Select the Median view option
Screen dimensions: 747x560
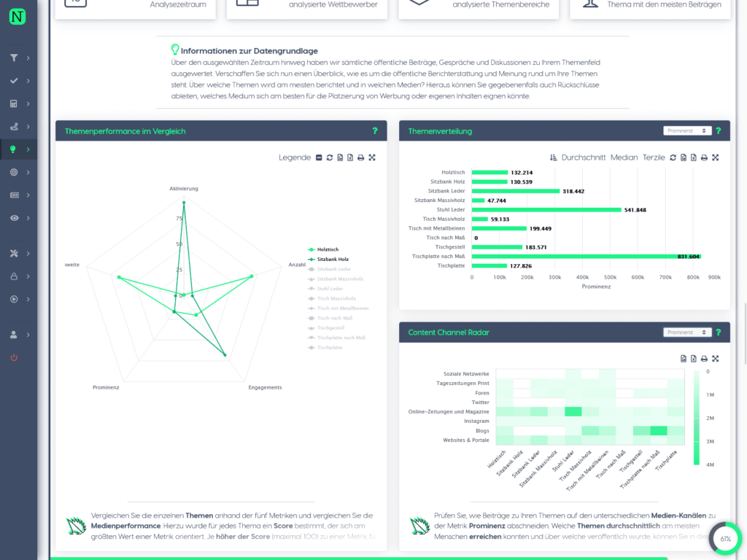pos(624,157)
